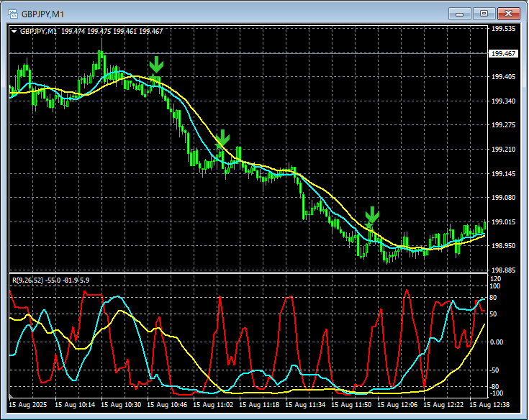Click the 199.015 price scale value
This screenshot has height=420, width=529.
coord(503,222)
